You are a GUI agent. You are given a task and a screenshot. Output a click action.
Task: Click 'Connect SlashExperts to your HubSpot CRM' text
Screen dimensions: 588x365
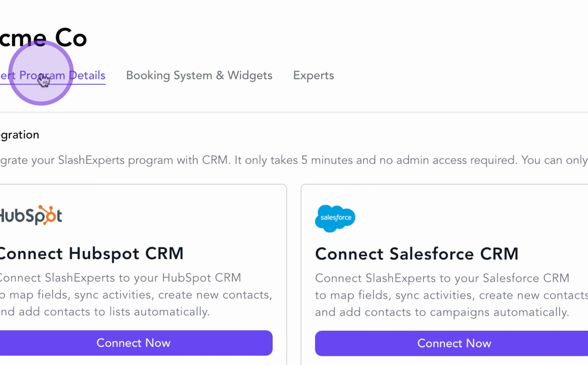[x=120, y=278]
